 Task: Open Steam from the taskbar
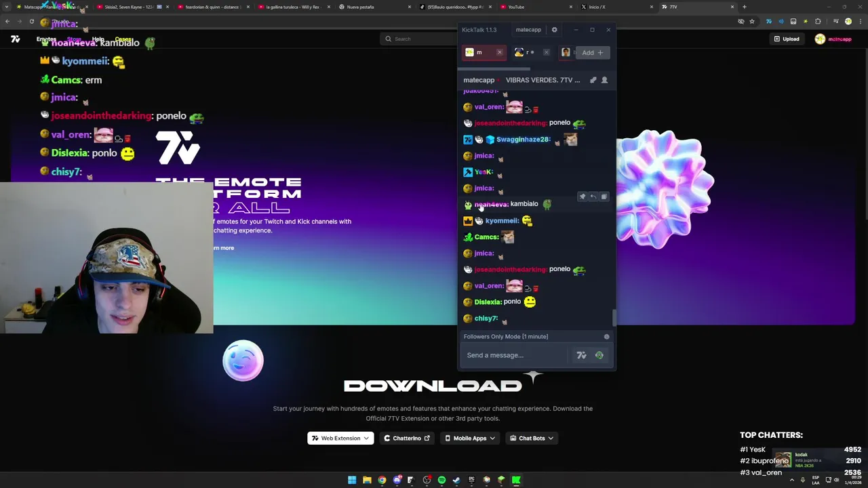pos(456,480)
